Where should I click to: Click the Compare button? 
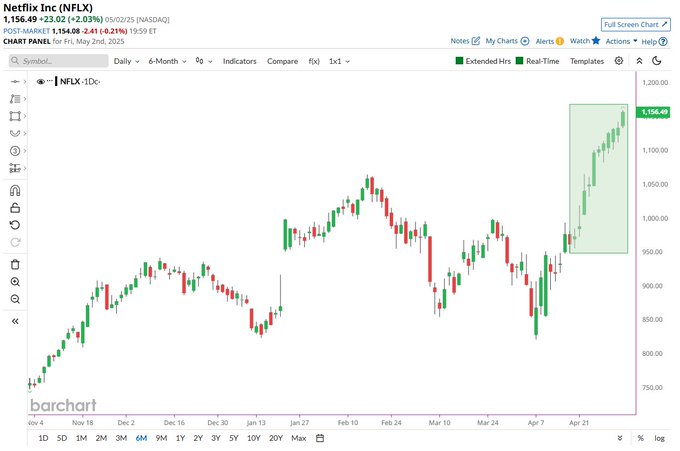(x=282, y=61)
